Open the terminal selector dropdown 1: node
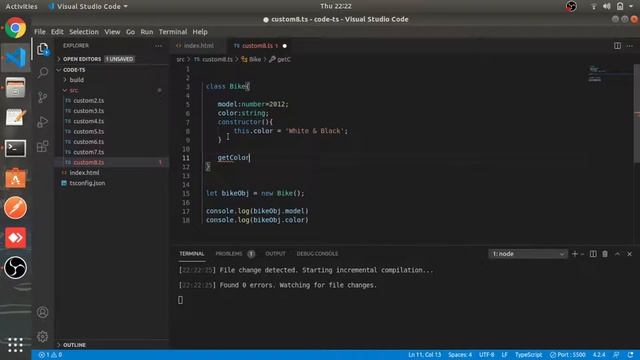 (528, 254)
